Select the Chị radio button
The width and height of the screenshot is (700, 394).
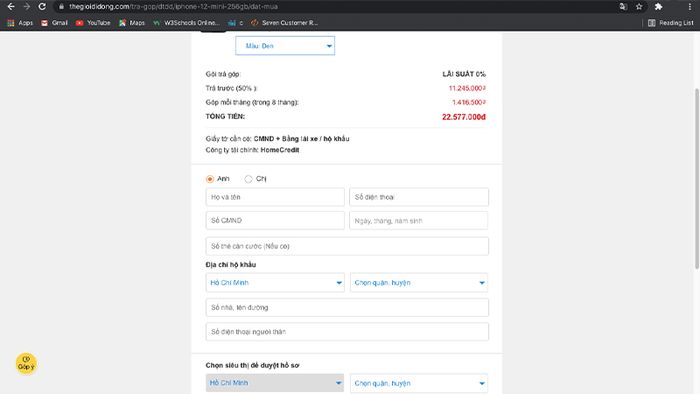coord(248,179)
